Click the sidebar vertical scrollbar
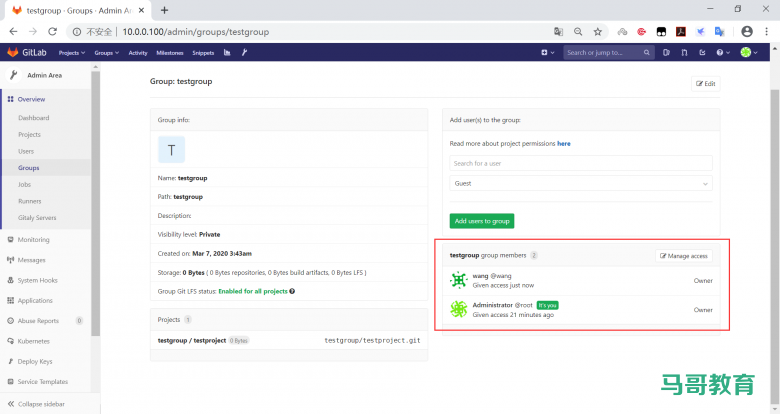Viewport: 780px width, 414px height. (96, 204)
